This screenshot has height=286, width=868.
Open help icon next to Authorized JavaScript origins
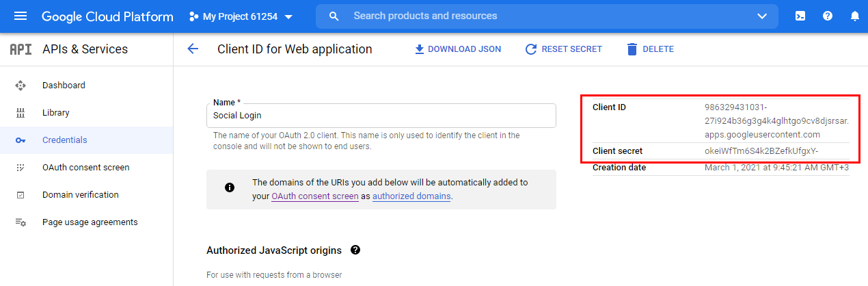pos(355,250)
